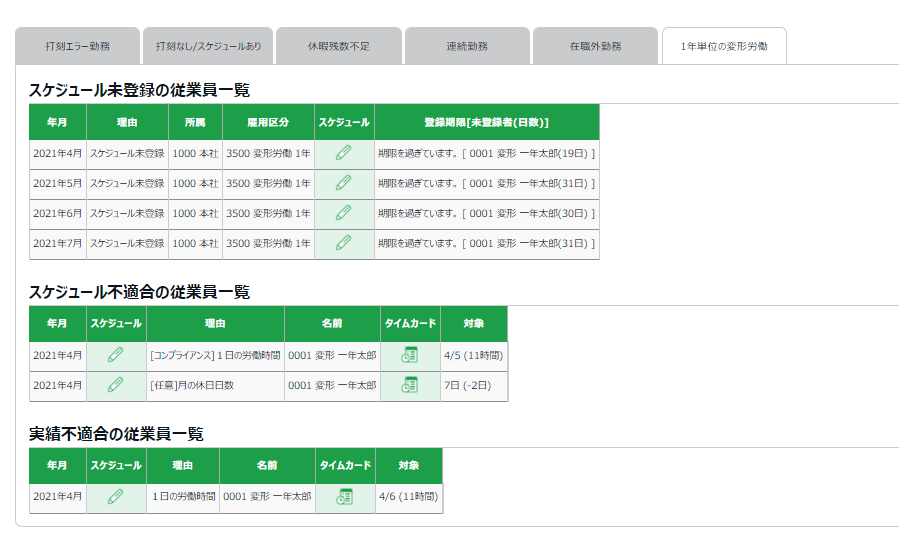Click 雇用区分 column header
The height and width of the screenshot is (537, 899).
point(268,122)
